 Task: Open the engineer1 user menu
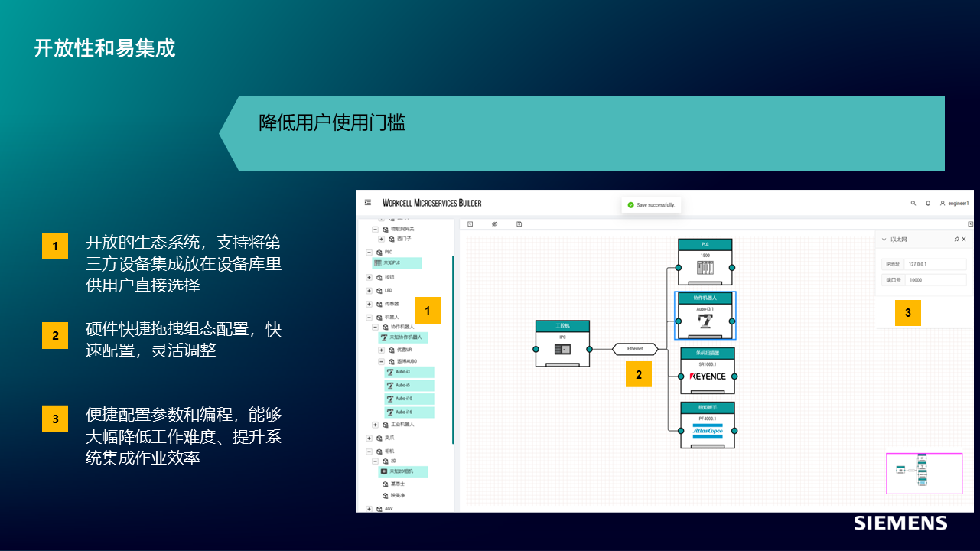[955, 204]
